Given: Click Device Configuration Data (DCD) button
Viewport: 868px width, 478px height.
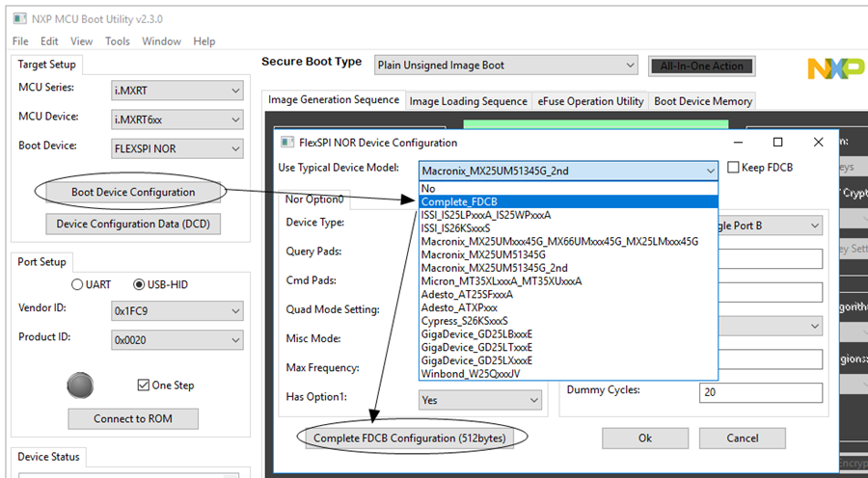Looking at the screenshot, I should click(133, 224).
